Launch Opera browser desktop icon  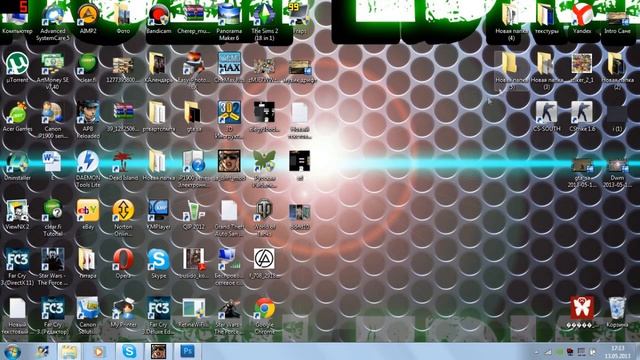pos(123,264)
